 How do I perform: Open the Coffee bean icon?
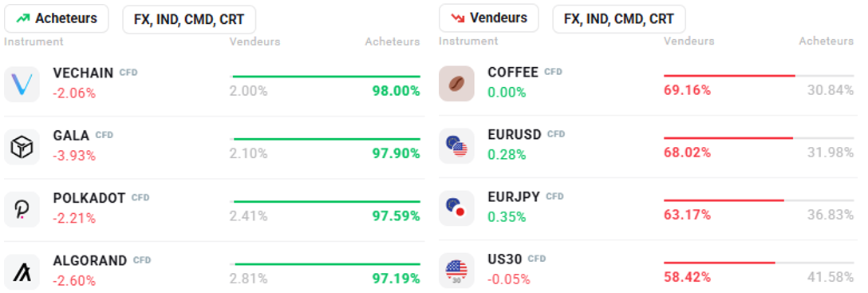click(456, 84)
